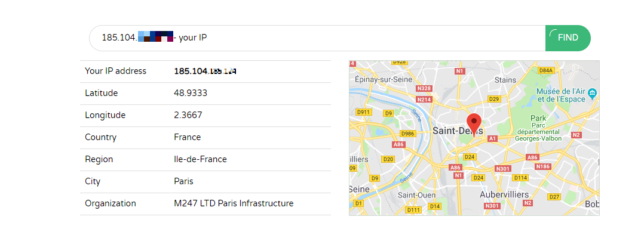
Task: Click the N328 road marker
Action: 424,88
